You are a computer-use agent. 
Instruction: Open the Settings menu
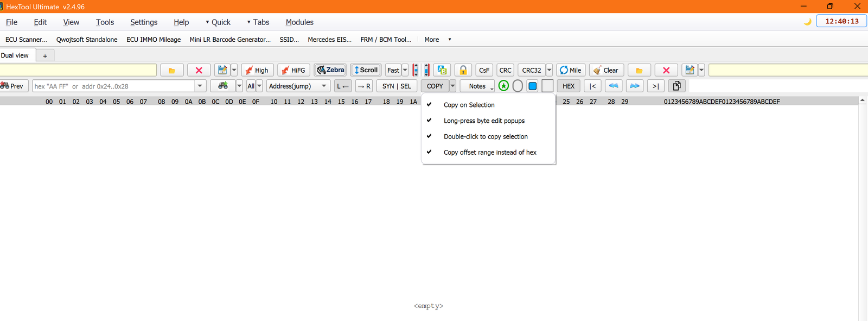coord(144,22)
